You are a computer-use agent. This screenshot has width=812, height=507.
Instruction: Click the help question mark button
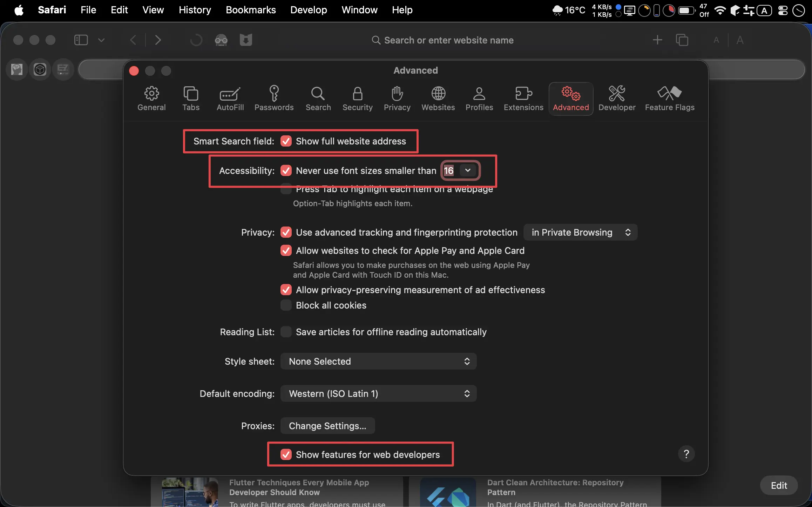click(686, 454)
